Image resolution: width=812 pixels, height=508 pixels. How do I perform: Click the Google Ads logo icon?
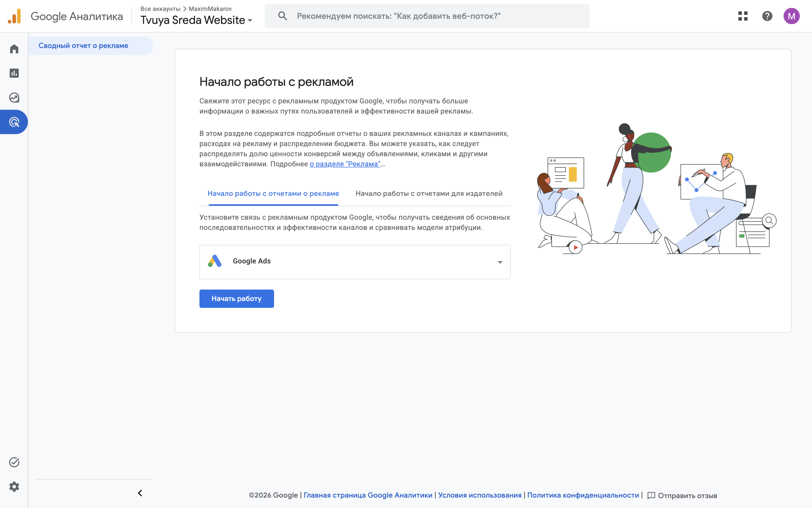(215, 261)
